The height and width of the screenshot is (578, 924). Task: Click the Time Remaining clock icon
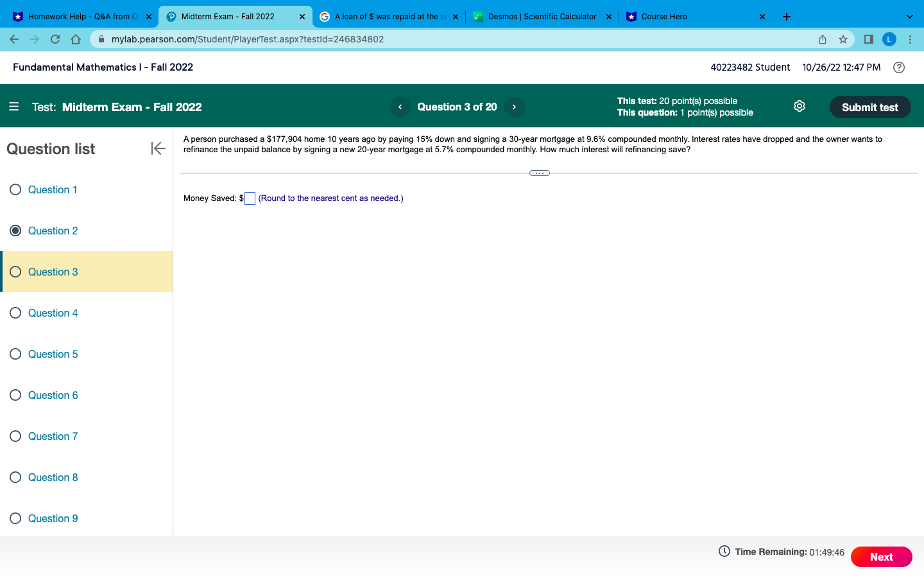[x=723, y=551]
